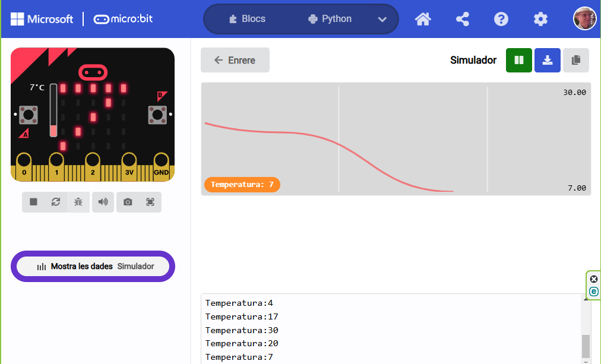Click Mostra les dades Simulador button
601x364 pixels.
[93, 267]
